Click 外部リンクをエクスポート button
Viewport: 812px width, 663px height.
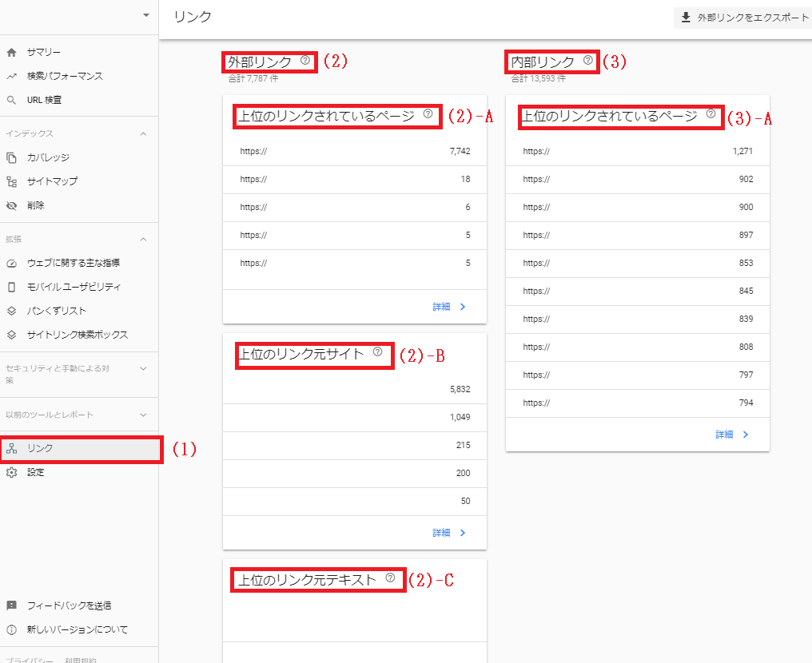(743, 18)
